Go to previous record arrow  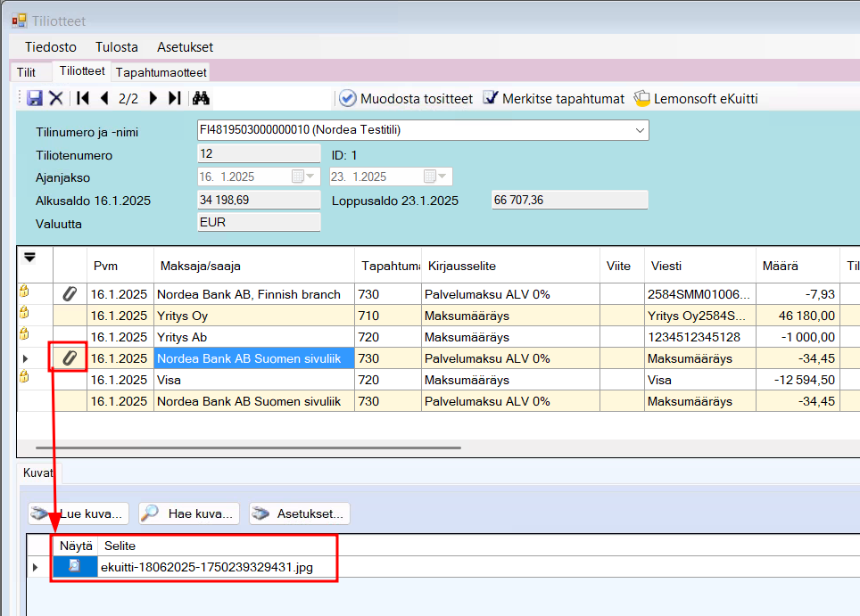coord(104,98)
